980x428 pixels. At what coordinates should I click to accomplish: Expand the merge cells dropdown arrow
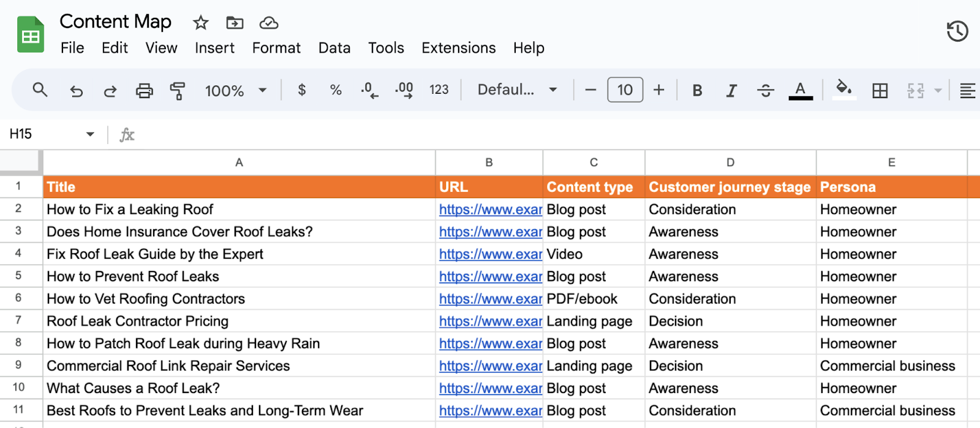pyautogui.click(x=938, y=91)
